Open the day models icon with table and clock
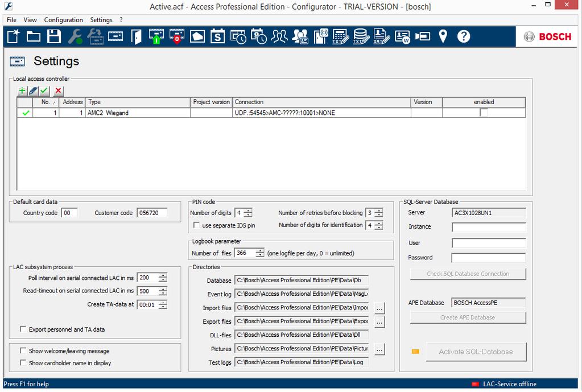The image size is (582, 392). click(238, 36)
